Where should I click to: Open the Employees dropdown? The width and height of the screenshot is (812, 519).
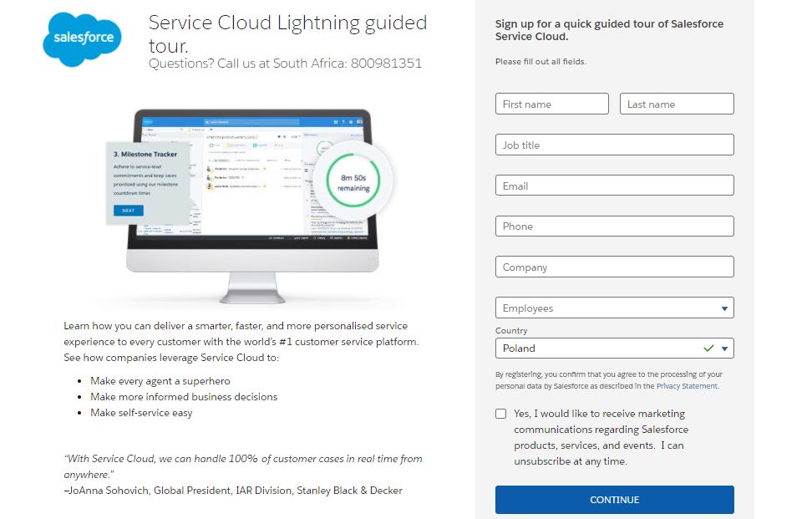(614, 308)
